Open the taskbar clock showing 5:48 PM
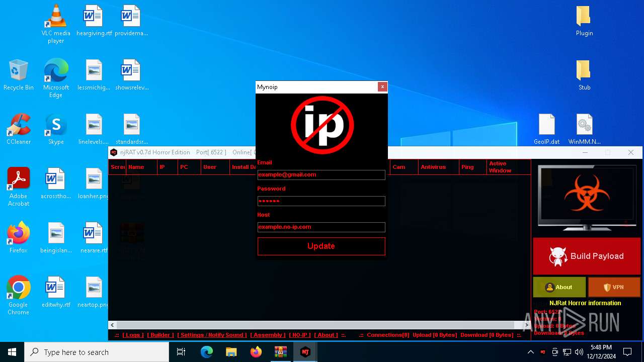Screen dimensions: 644x362 point(601,352)
